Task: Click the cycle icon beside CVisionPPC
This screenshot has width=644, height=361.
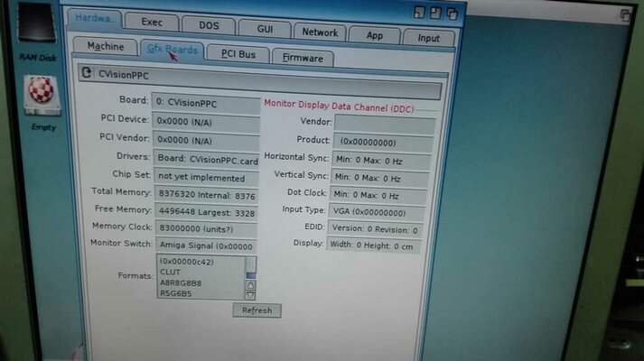Action: click(x=87, y=73)
